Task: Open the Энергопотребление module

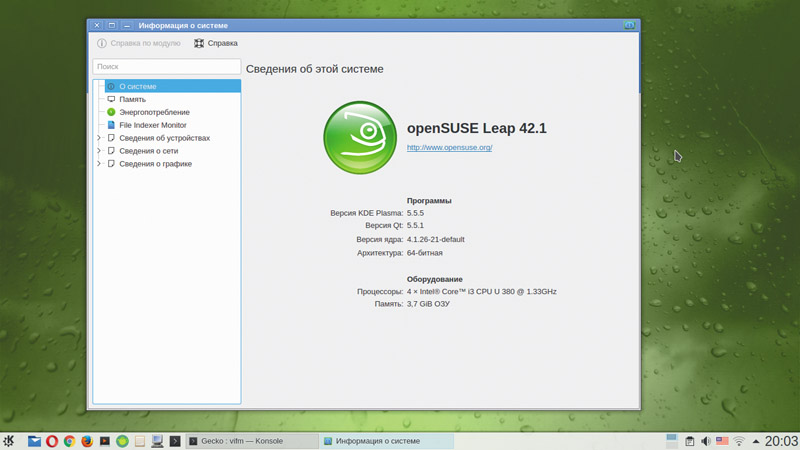Action: [x=154, y=112]
